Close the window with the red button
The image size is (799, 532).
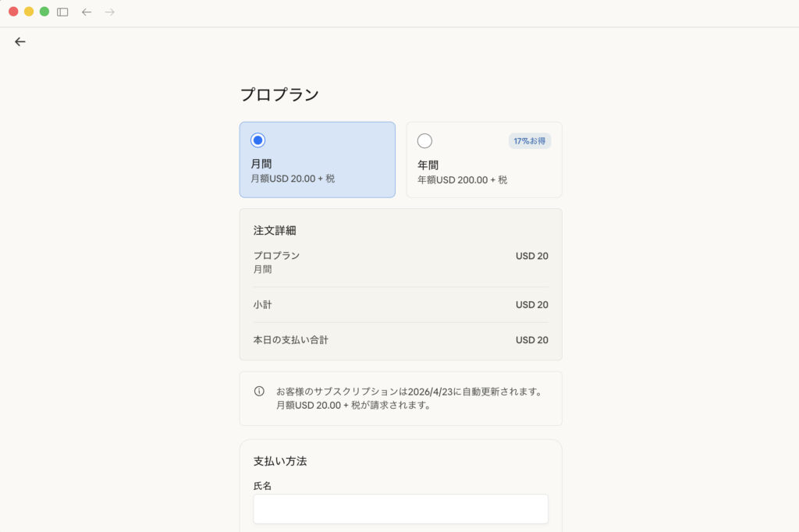tap(13, 12)
